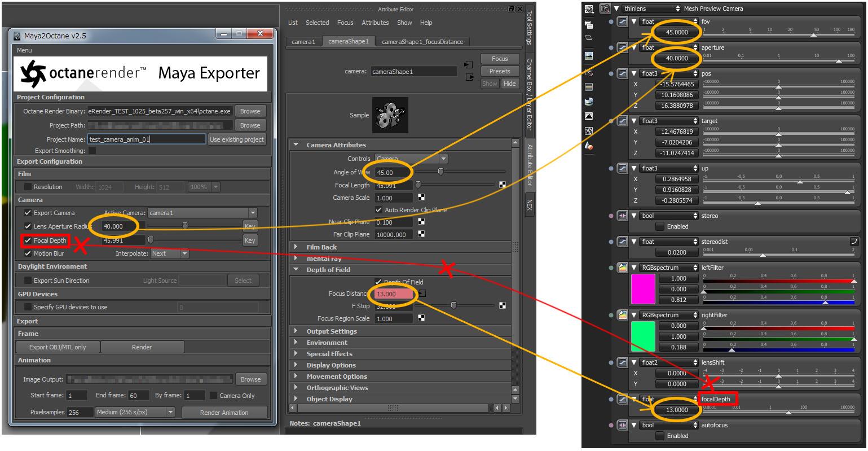Click the image picture icon in Octane's left toolbar
Viewport: 868px width, 451px height.
point(589,55)
